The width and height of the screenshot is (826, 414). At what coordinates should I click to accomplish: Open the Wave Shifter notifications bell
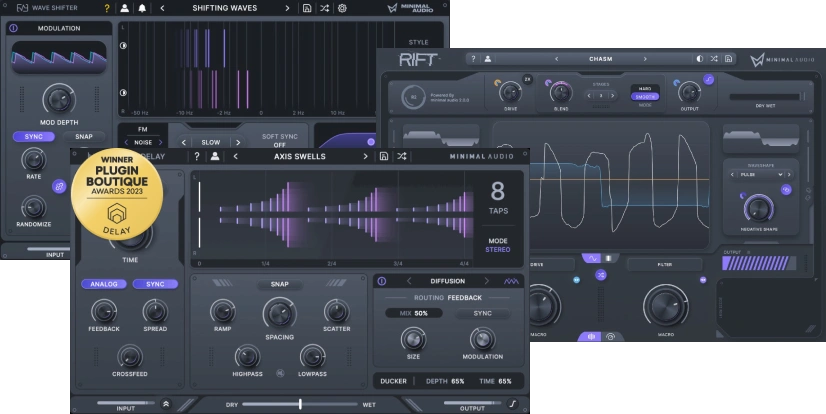point(142,8)
